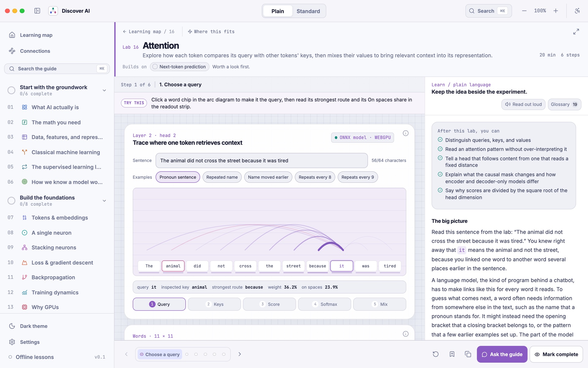
Task: Click the info icon on the Layer 2 card
Action: [x=405, y=133]
